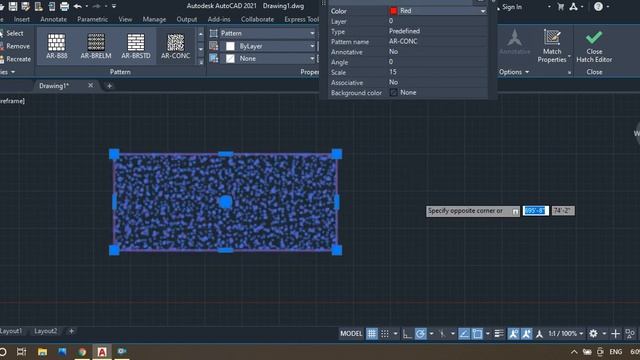Click the Plot printer icon
640x360 pixels.
64,6
